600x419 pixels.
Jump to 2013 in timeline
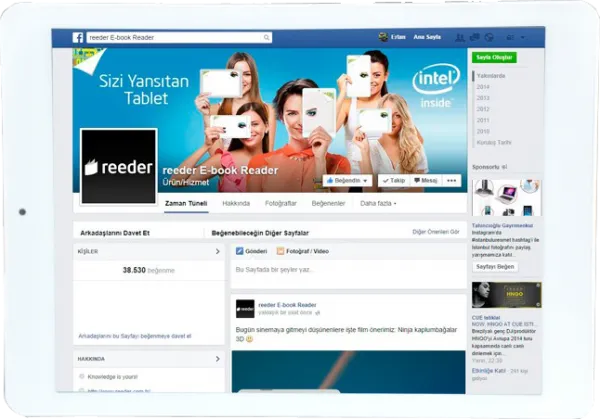point(483,98)
